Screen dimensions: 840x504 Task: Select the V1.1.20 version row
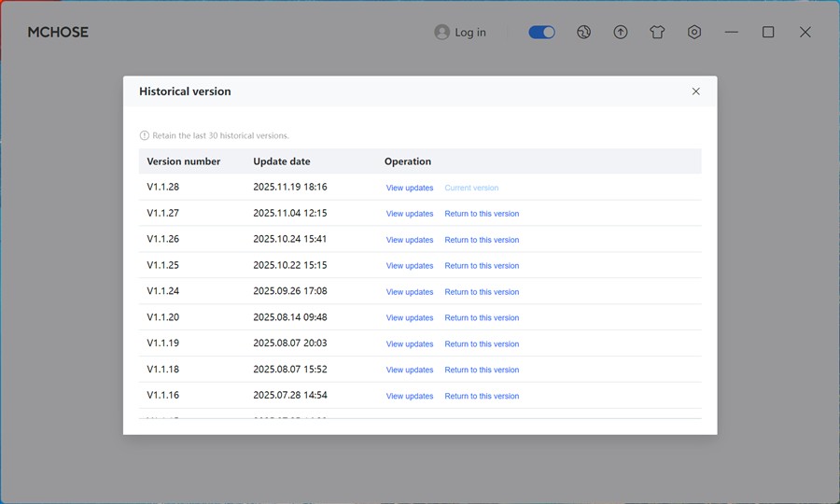click(163, 317)
